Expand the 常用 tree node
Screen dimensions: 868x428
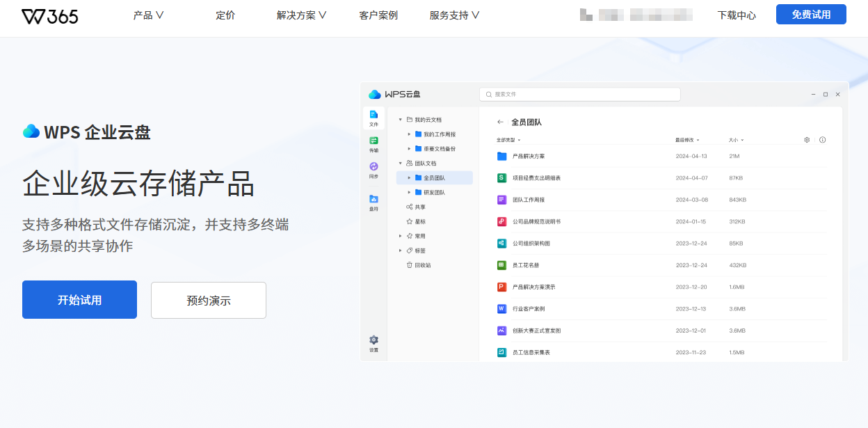(x=400, y=236)
